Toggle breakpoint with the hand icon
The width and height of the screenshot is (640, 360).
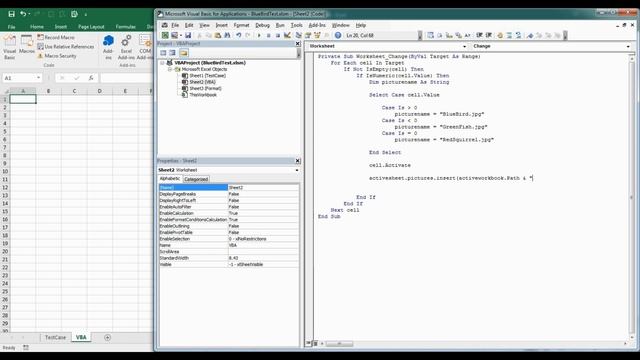500,36
